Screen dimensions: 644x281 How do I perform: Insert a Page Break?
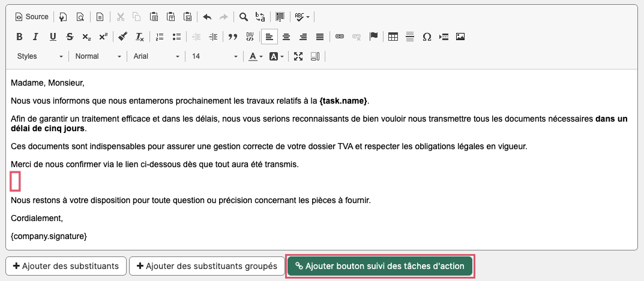tap(444, 37)
